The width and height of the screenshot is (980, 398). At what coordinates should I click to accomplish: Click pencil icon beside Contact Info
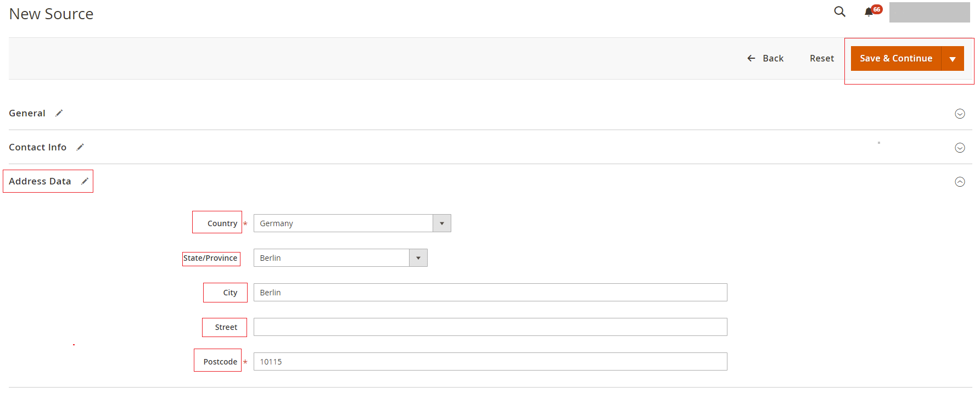(x=80, y=147)
